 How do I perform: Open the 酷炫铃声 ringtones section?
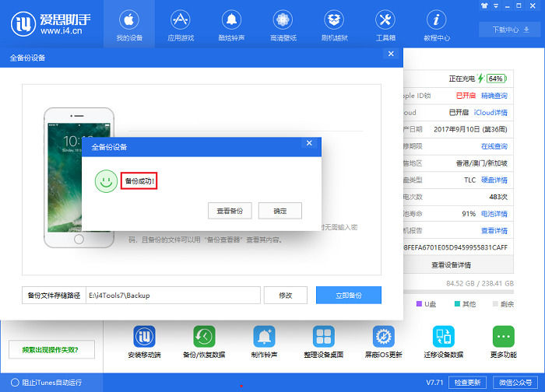coord(231,25)
